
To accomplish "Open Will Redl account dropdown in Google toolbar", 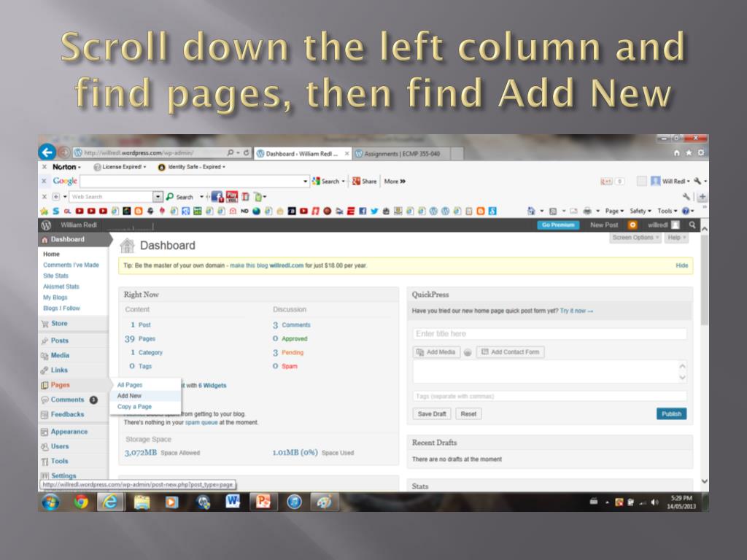I will pos(672,182).
